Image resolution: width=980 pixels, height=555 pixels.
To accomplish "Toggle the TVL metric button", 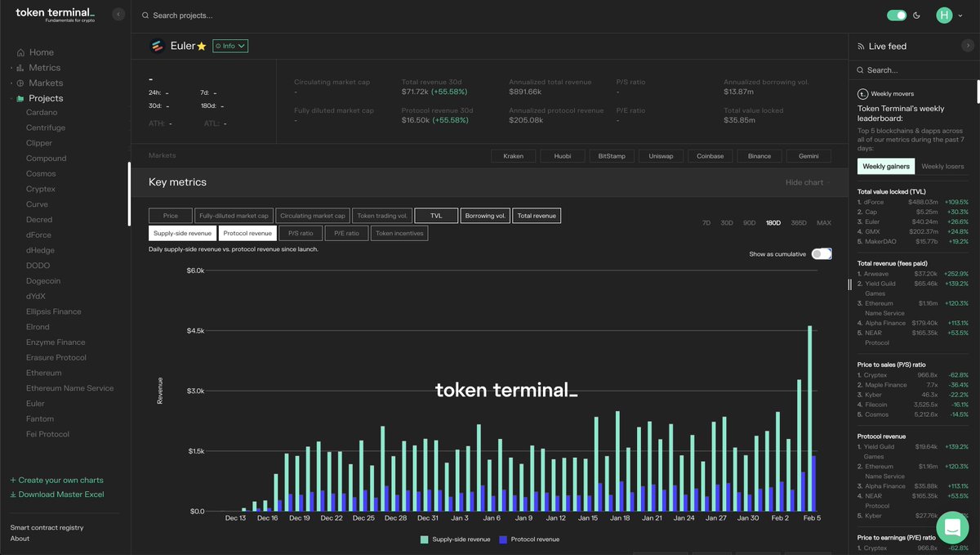I will [x=436, y=216].
